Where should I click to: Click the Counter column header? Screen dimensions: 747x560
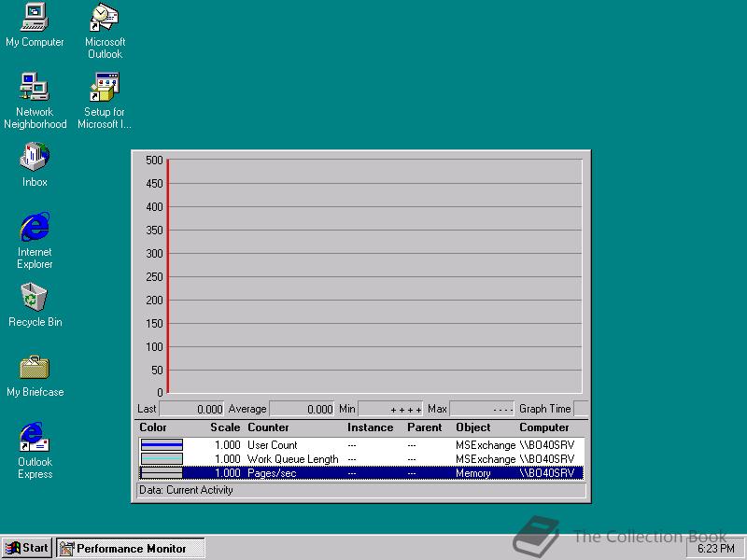click(268, 427)
